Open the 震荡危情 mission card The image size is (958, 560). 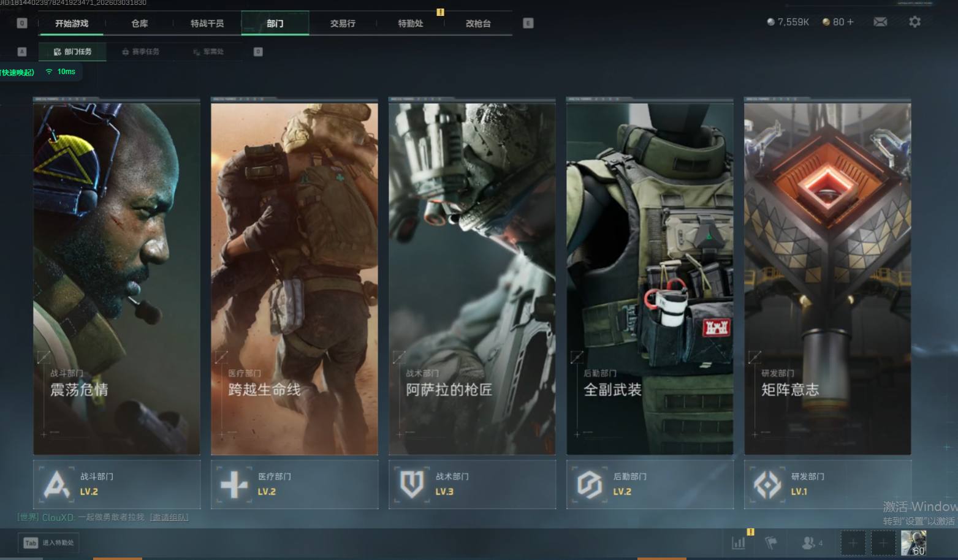(116, 276)
